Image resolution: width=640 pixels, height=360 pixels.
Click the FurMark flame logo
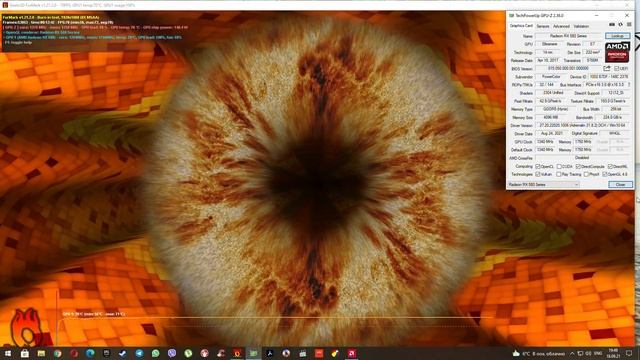pyautogui.click(x=26, y=328)
